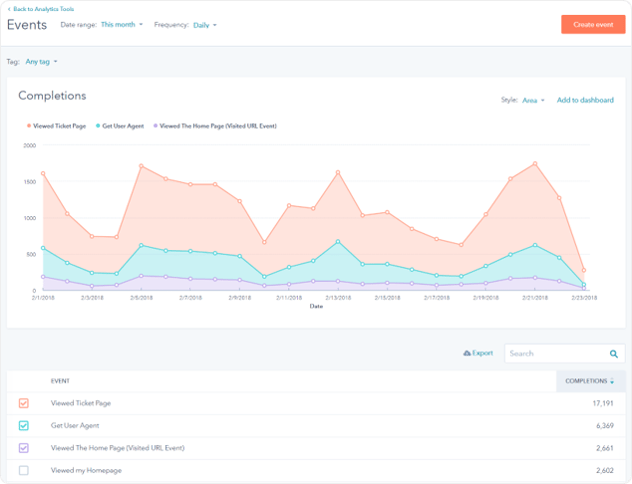Image resolution: width=632 pixels, height=484 pixels.
Task: Open the Date range This month dropdown
Action: click(122, 24)
